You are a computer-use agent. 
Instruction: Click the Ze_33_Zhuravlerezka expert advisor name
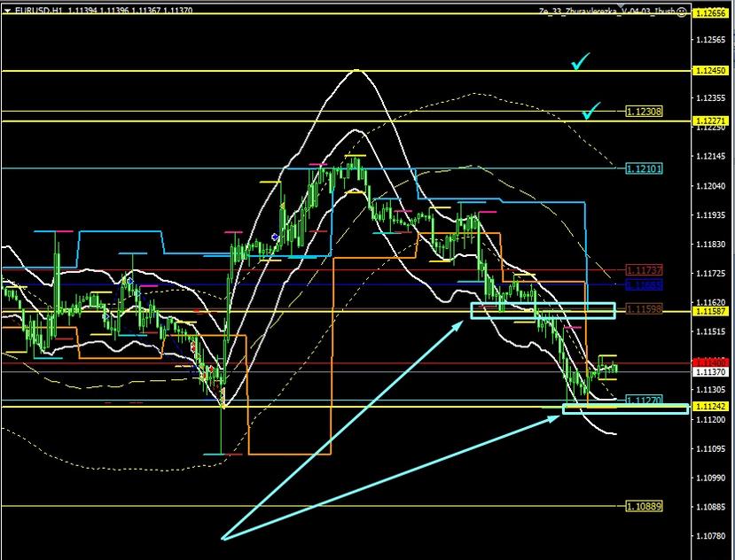tap(607, 11)
